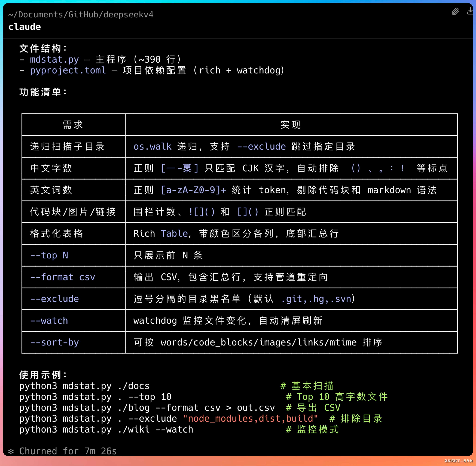Viewport: 476px width, 466px height.
Task: Click the claude command block title
Action: [25, 27]
